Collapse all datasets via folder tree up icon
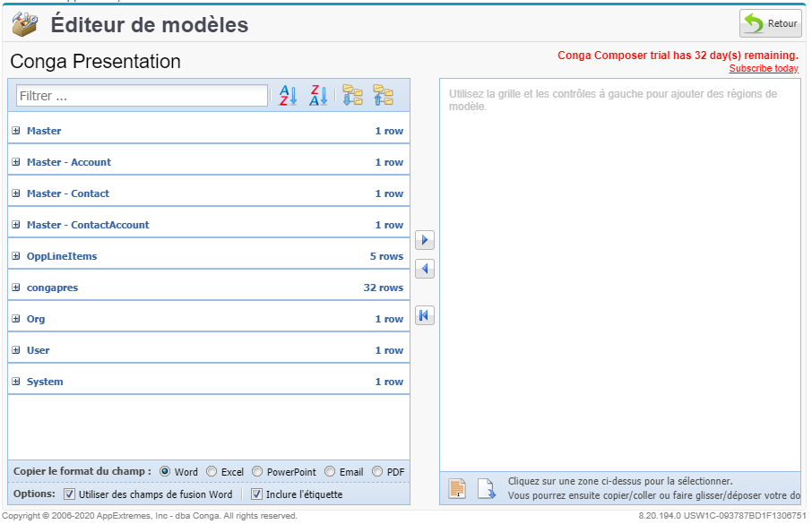812x524 pixels. (383, 95)
